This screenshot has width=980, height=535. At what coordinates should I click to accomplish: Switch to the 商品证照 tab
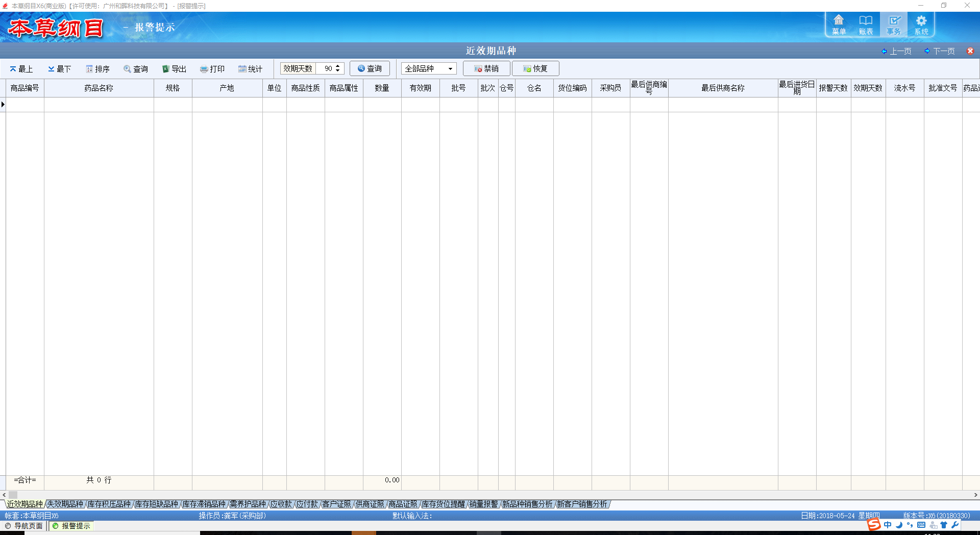403,504
